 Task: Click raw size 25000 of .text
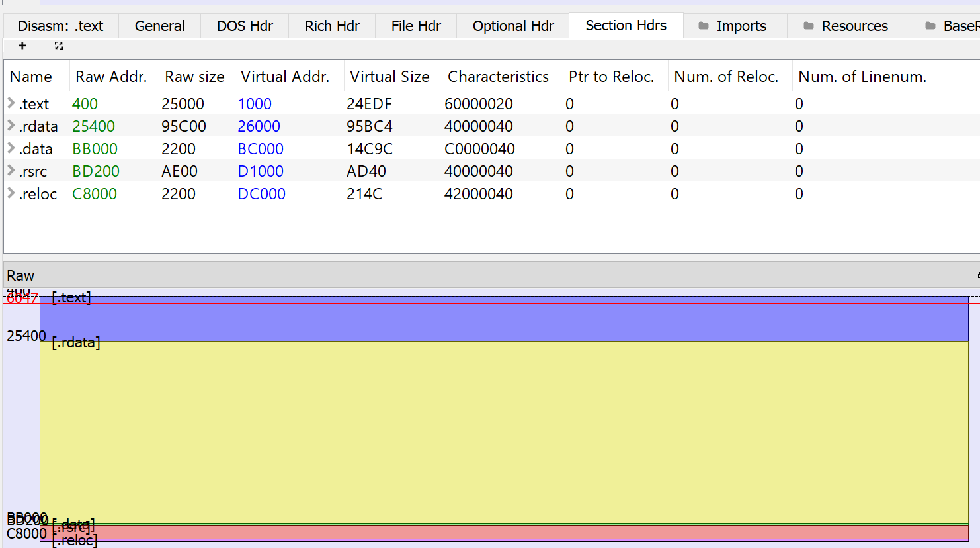(183, 104)
